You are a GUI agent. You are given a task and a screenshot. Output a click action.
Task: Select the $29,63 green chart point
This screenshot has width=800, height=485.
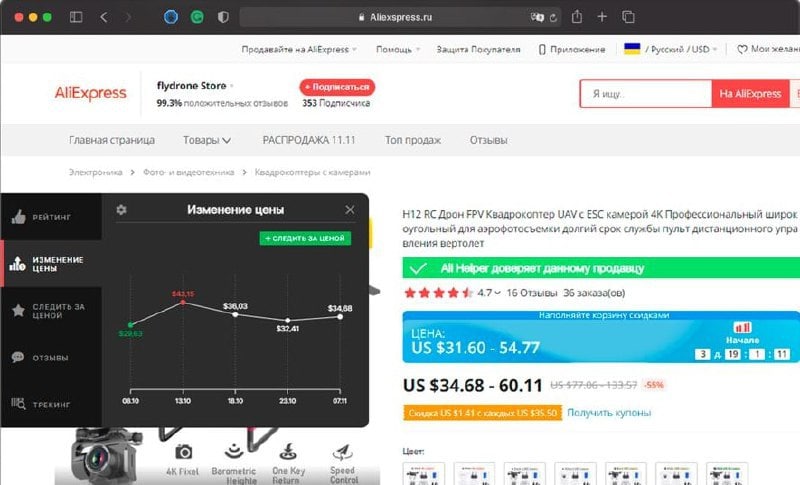click(131, 324)
